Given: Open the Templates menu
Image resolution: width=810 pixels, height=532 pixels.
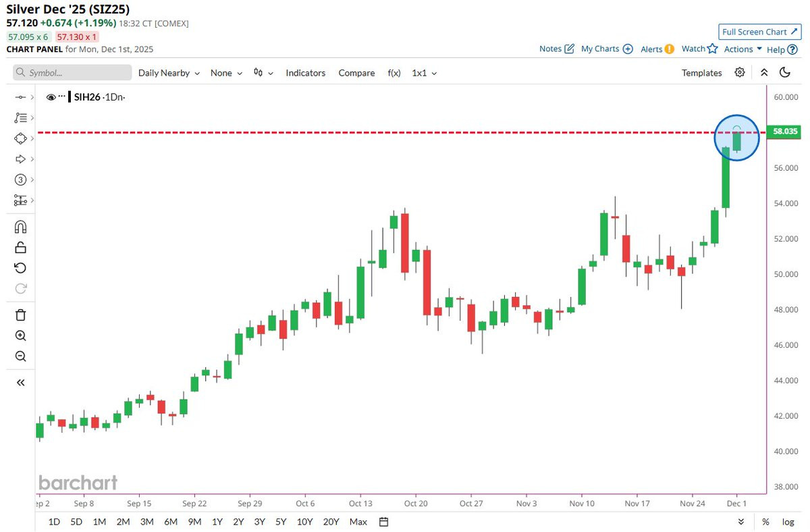Looking at the screenshot, I should point(701,73).
